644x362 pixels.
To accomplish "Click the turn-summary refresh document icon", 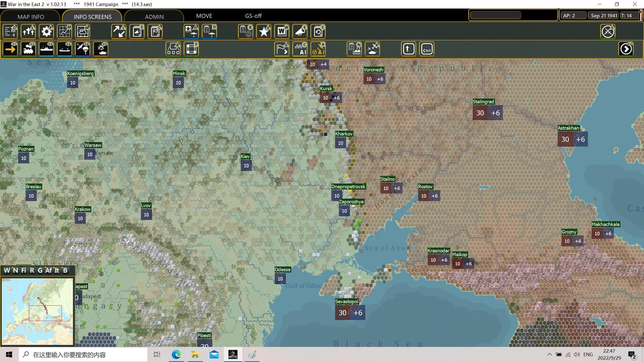I will click(318, 32).
